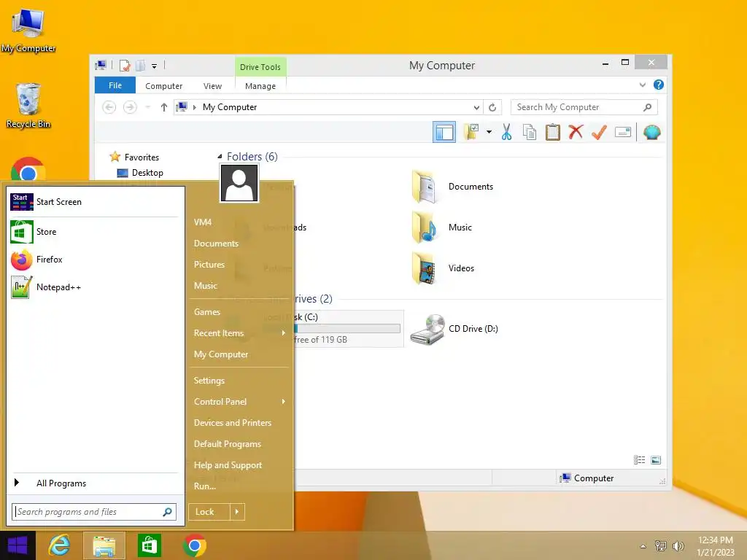
Task: Open VM4 user folder link
Action: [x=203, y=222]
